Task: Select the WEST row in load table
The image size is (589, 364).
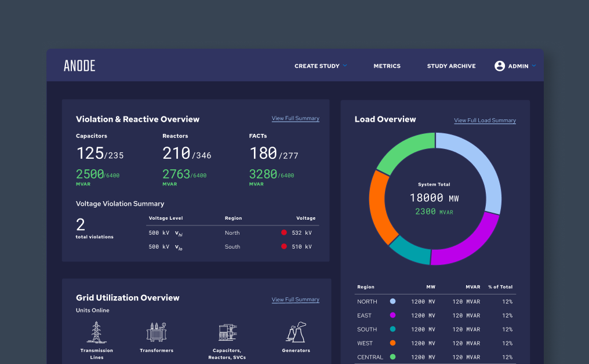Action: pyautogui.click(x=435, y=343)
